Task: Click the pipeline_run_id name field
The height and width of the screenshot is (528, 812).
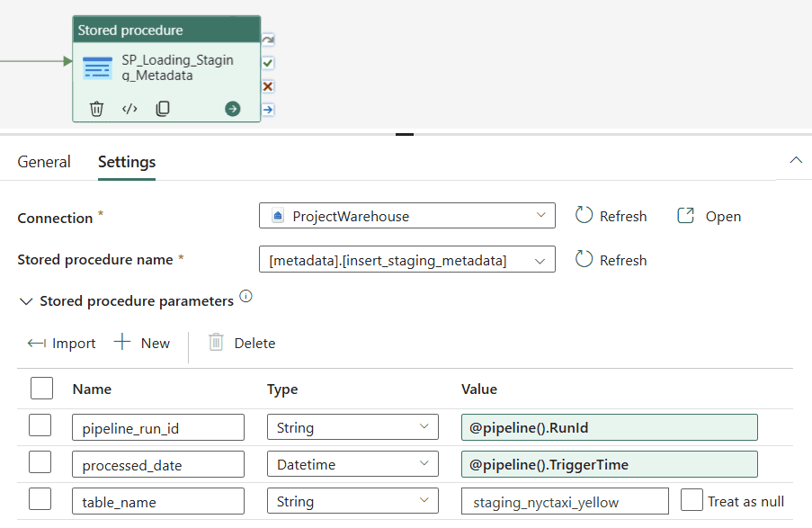Action: coord(158,427)
